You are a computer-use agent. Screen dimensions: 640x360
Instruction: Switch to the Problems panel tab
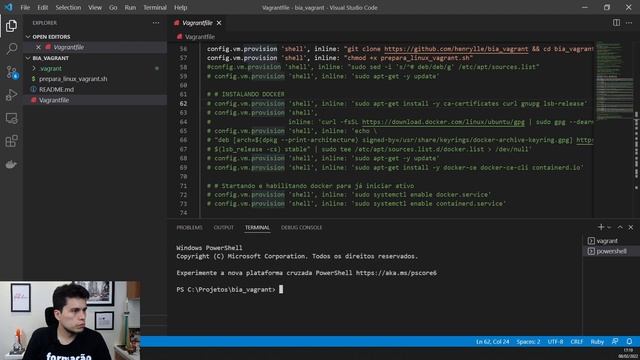189,227
